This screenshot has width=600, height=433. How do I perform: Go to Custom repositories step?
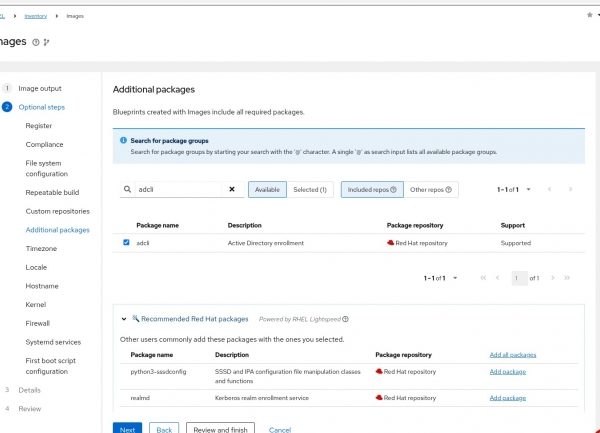(57, 211)
